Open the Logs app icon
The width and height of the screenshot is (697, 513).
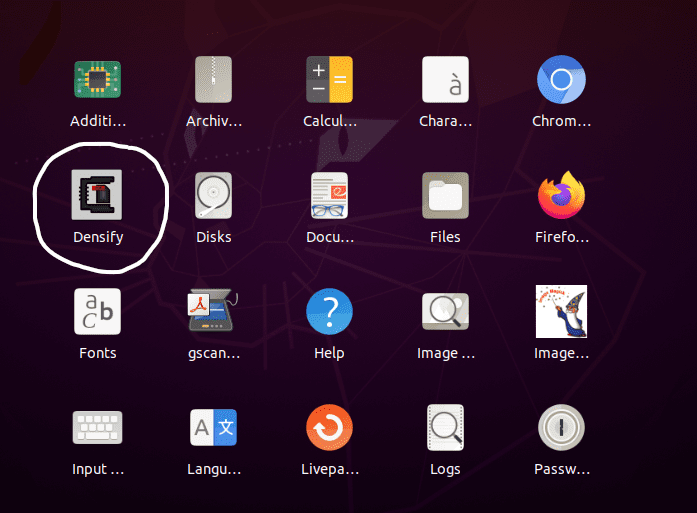click(445, 427)
